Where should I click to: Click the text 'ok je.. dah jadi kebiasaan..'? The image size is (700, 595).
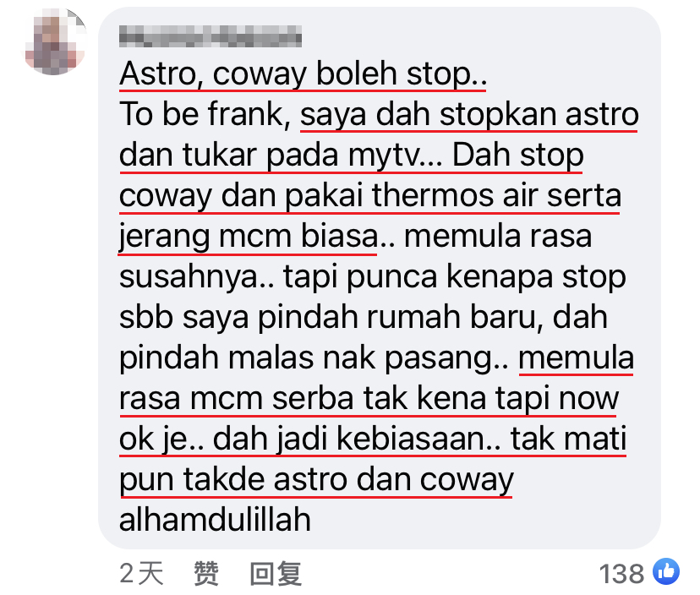(310, 439)
